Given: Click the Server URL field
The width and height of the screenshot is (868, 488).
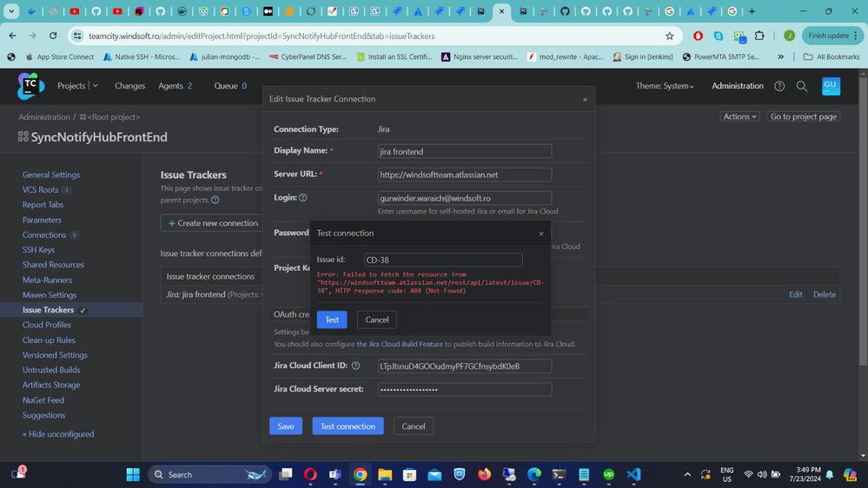Looking at the screenshot, I should click(x=465, y=175).
